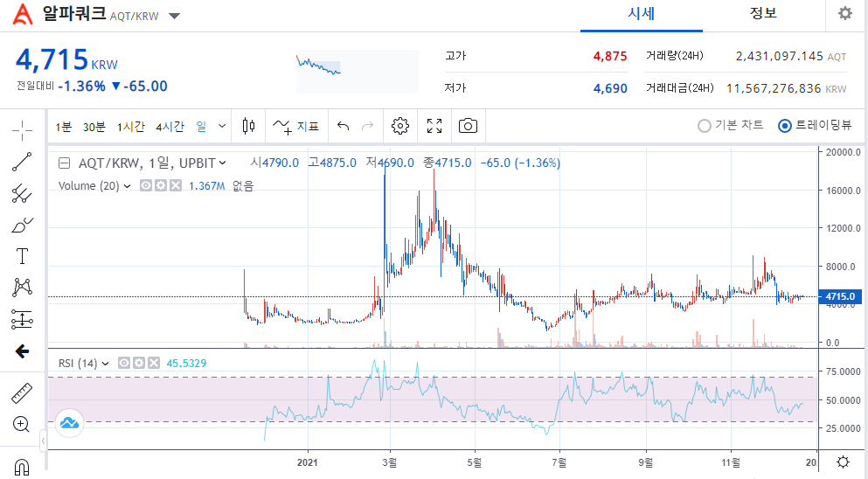The width and height of the screenshot is (868, 479).
Task: Click the current price 4,715 KRW
Action: tap(66, 59)
